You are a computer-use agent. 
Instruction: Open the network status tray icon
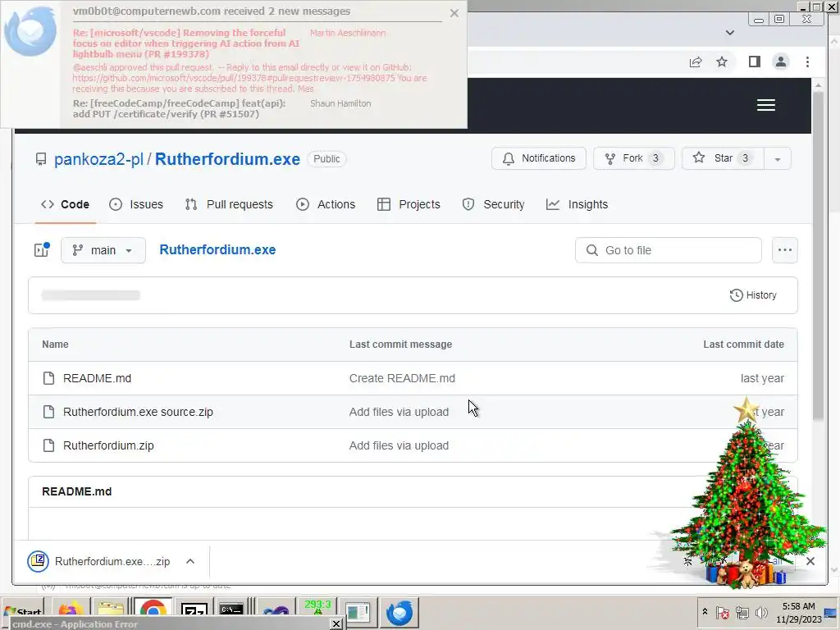(742, 612)
